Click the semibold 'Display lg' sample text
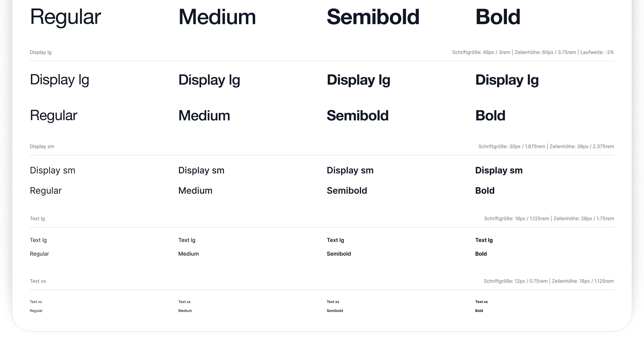Screen dimensions: 644x362 pyautogui.click(x=358, y=80)
